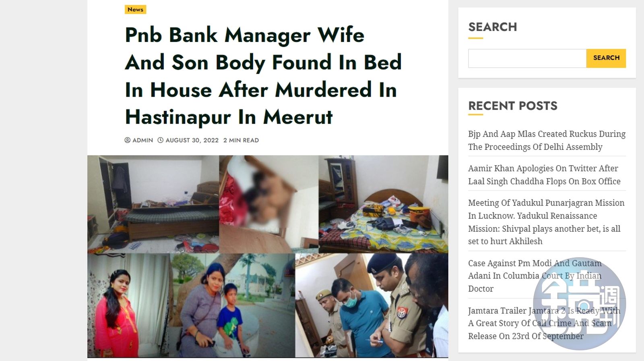The width and height of the screenshot is (644, 361).
Task: Click the police officers photo
Action: (x=372, y=305)
